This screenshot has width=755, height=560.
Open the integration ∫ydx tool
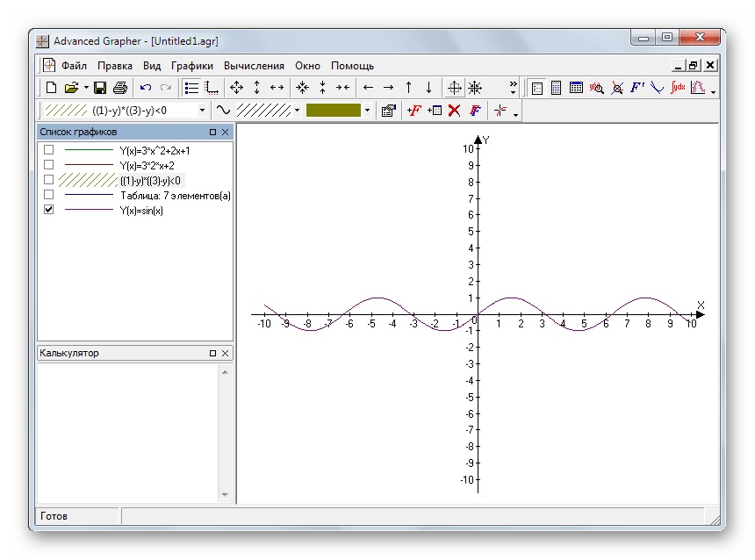[x=678, y=88]
